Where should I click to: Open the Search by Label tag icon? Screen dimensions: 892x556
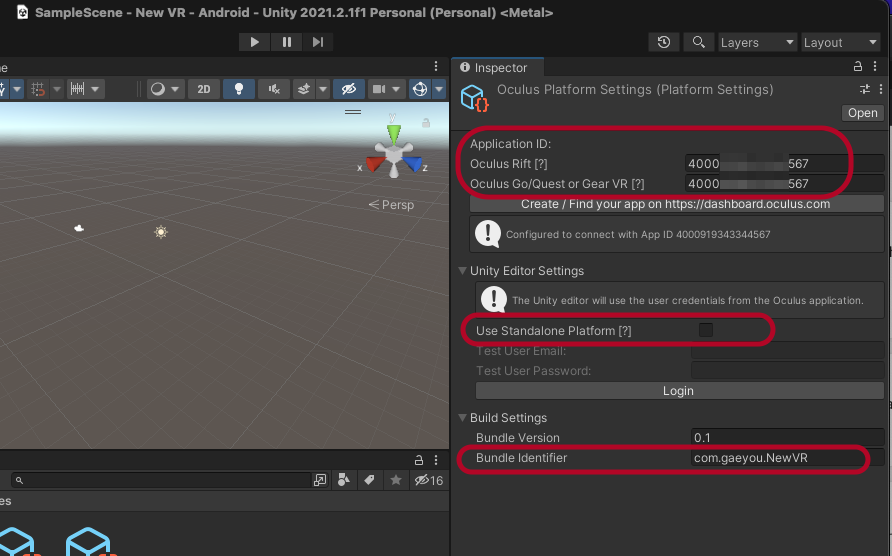point(369,480)
